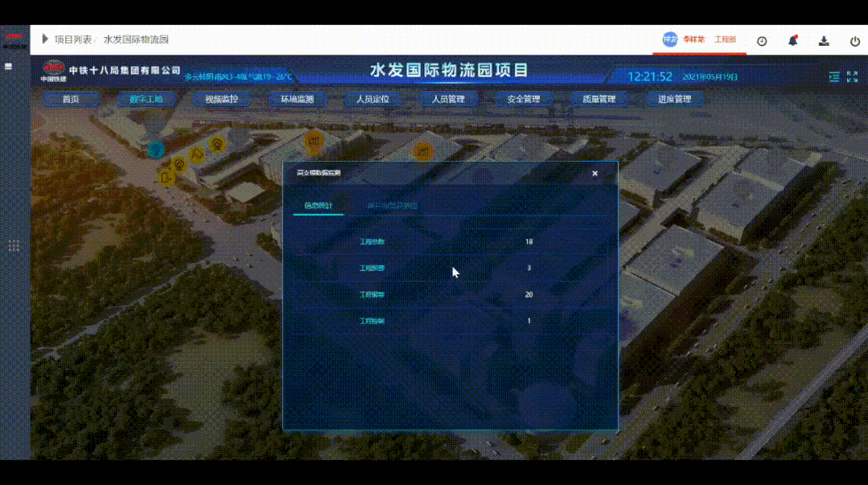868x485 pixels.
Task: Open the 进度管理 menu
Action: pyautogui.click(x=674, y=100)
